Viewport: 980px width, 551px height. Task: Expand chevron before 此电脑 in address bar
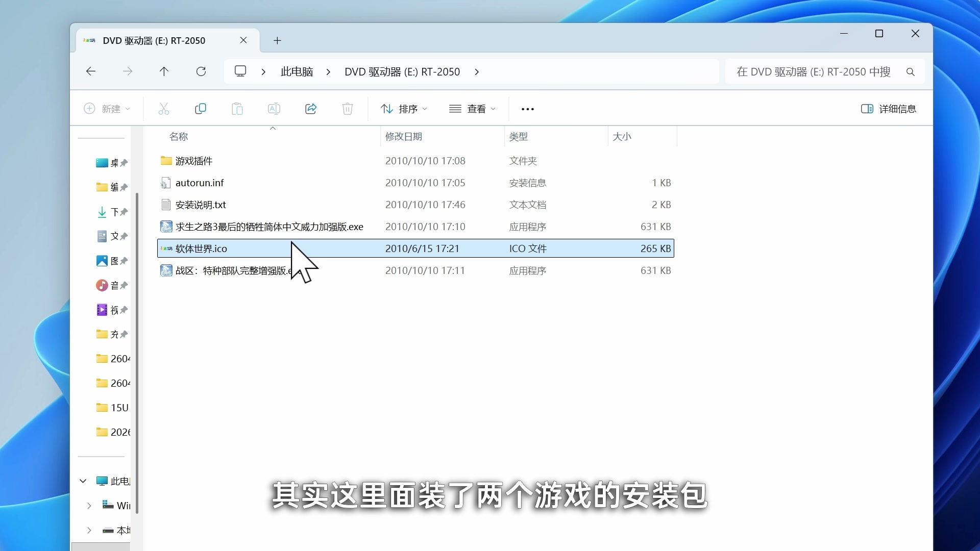(263, 72)
